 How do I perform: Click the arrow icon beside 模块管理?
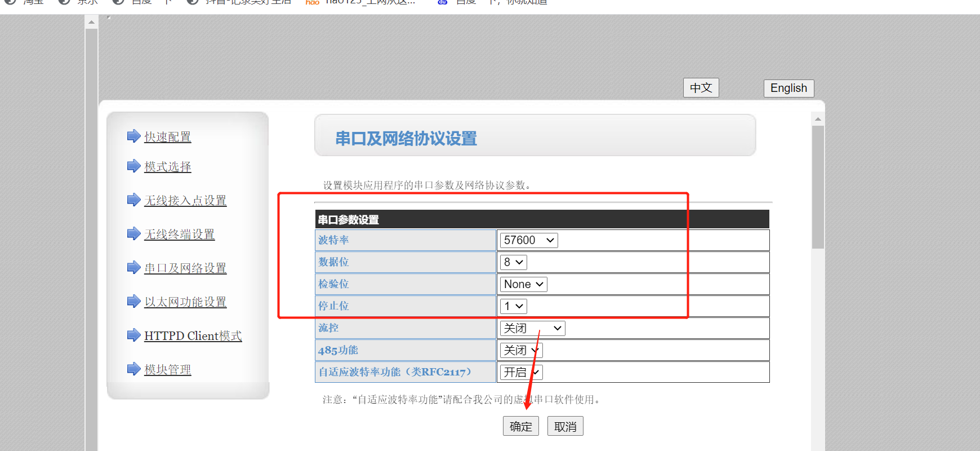coord(133,369)
